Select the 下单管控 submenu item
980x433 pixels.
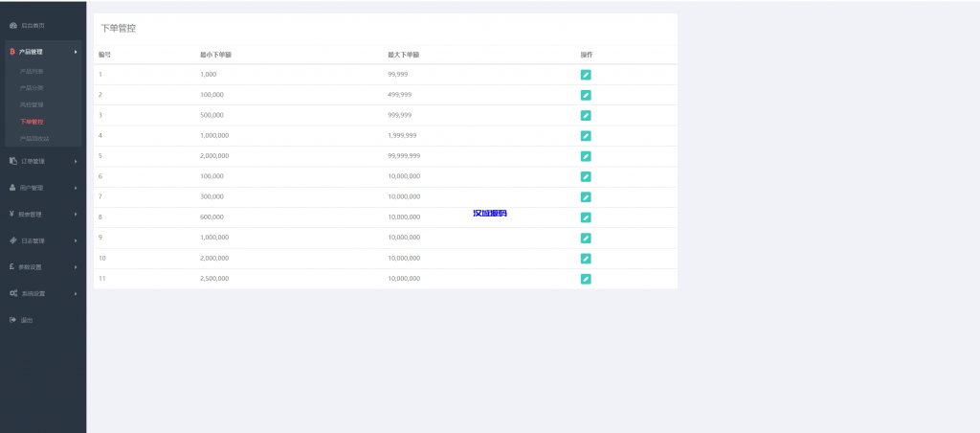tap(32, 122)
